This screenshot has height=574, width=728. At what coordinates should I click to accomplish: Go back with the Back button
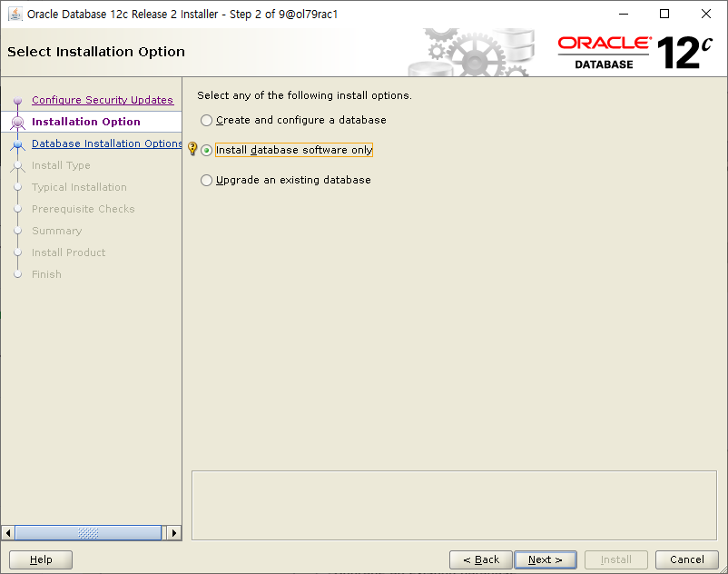pyautogui.click(x=481, y=559)
